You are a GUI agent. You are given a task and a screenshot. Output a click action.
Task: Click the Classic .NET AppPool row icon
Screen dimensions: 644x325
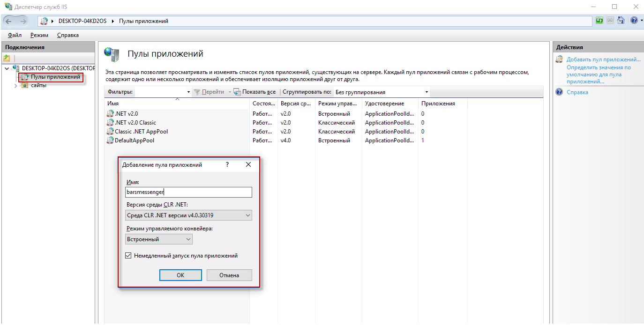pyautogui.click(x=110, y=132)
